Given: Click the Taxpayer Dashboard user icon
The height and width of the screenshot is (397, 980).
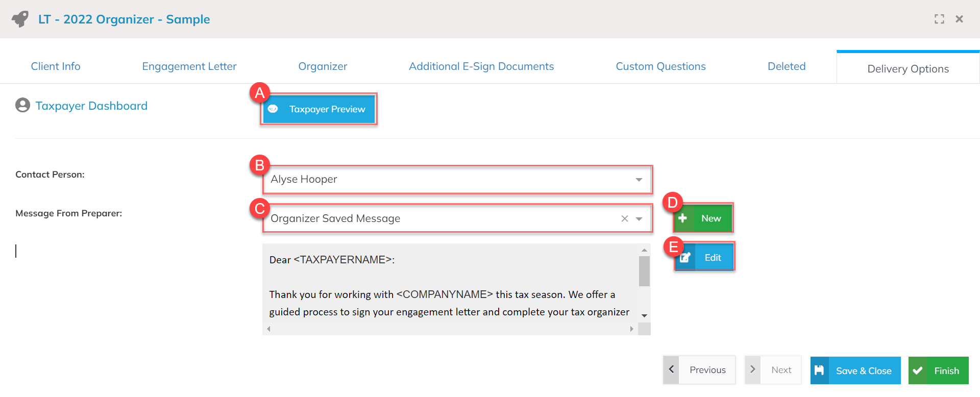Looking at the screenshot, I should click(22, 106).
